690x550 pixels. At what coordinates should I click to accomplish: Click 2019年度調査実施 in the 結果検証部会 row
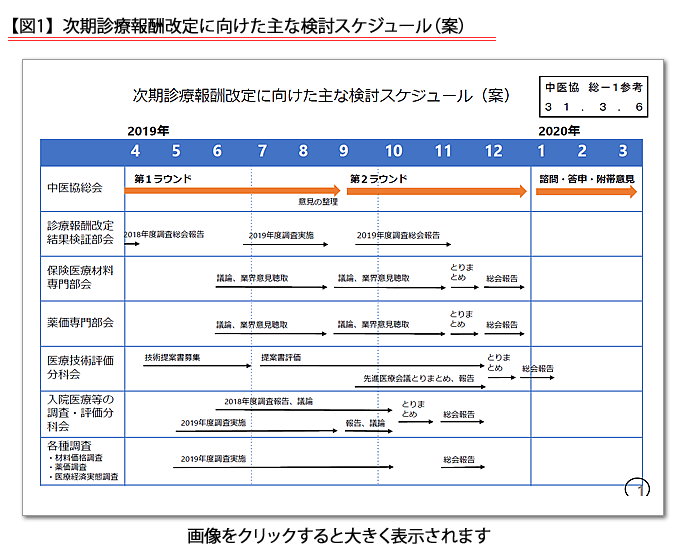tap(281, 235)
